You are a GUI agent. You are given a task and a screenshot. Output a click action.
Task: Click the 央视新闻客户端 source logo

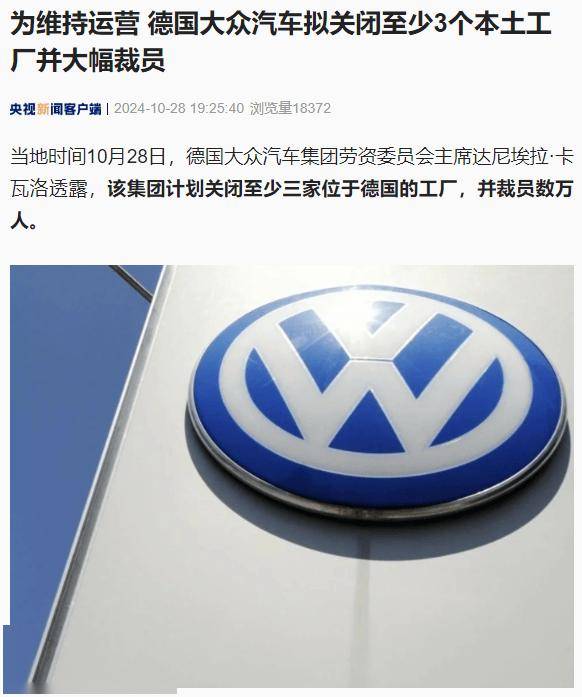pyautogui.click(x=56, y=109)
